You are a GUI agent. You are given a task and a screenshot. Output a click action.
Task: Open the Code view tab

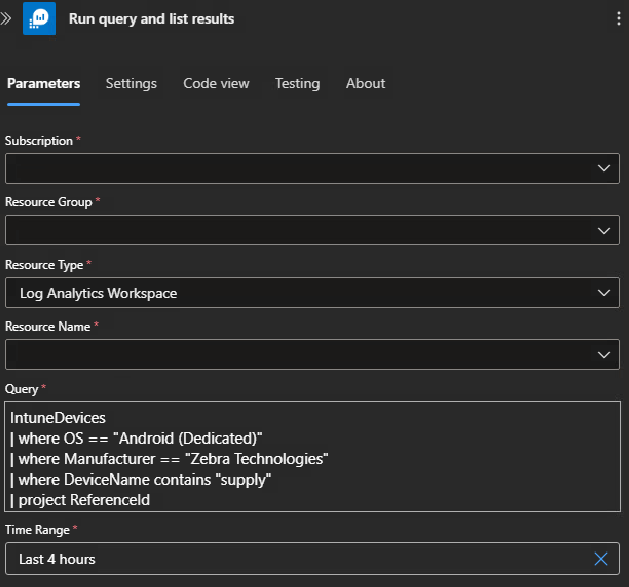click(216, 83)
